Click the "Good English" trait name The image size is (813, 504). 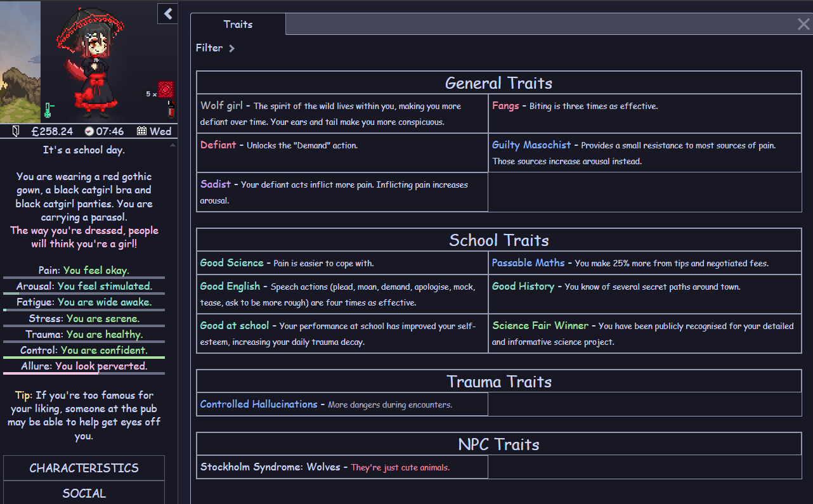(x=230, y=287)
